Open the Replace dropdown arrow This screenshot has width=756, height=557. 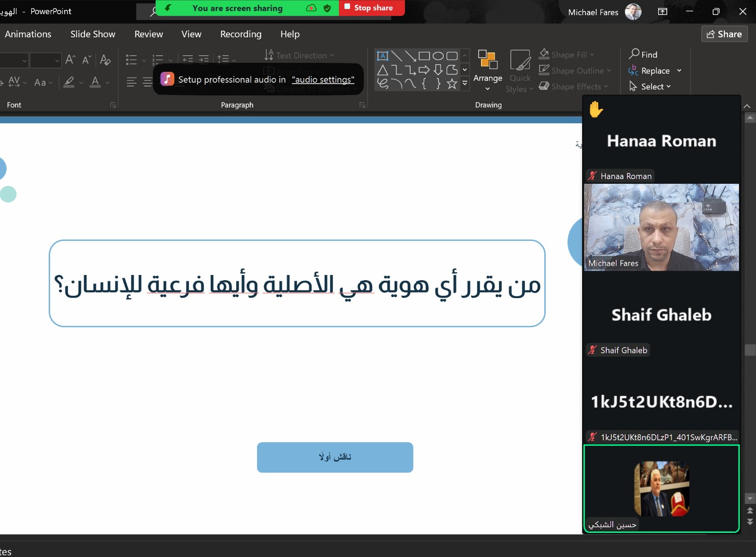[679, 71]
